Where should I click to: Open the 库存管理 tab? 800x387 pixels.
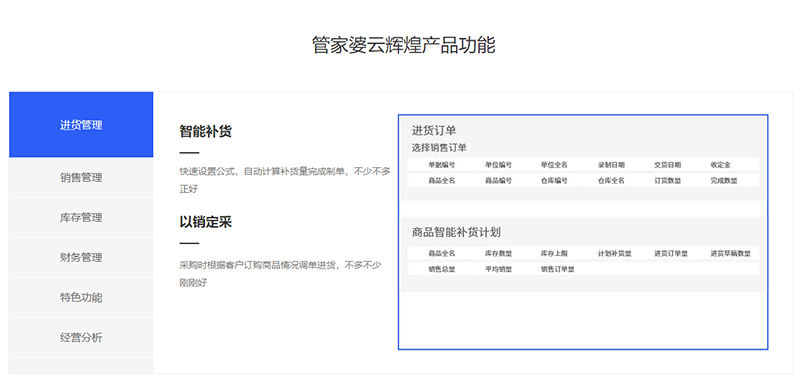81,218
